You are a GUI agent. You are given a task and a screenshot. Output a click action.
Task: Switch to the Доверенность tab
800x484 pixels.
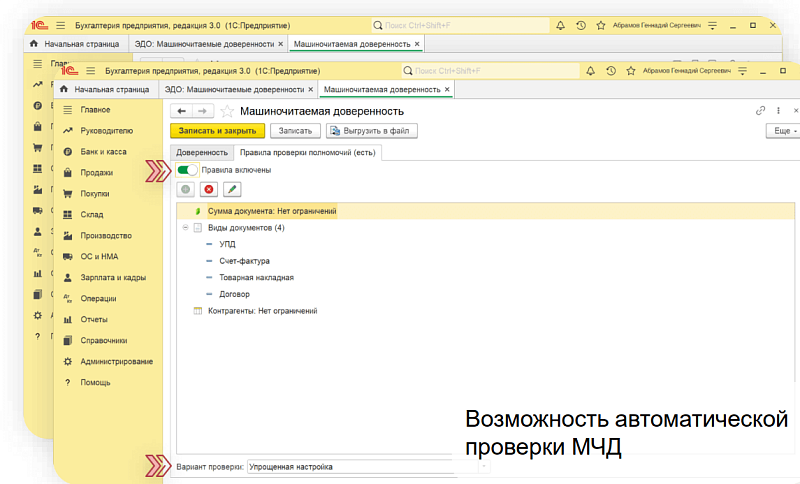(x=202, y=152)
